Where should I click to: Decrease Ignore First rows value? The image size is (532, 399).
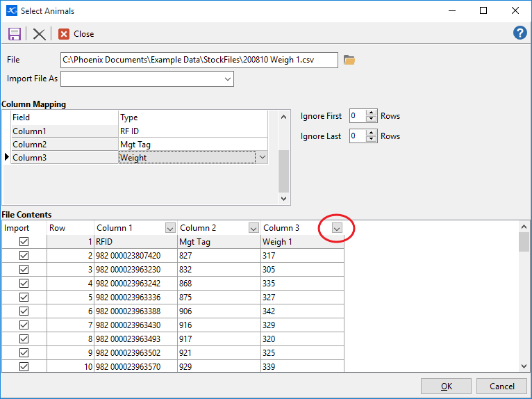(372, 119)
